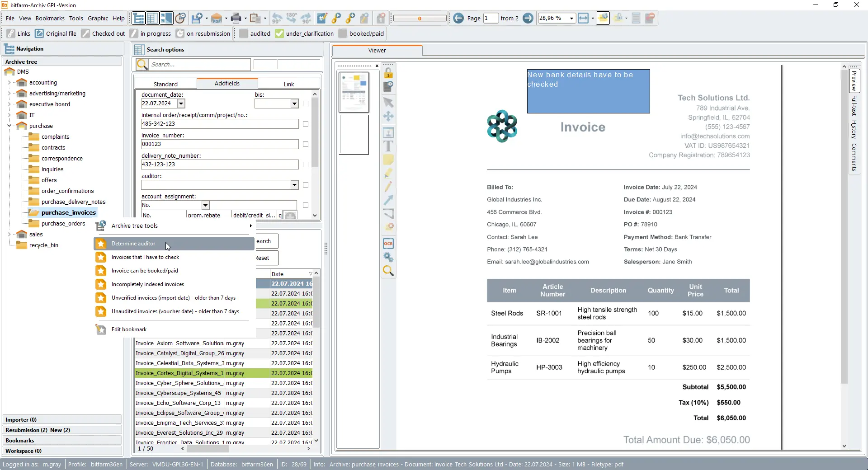Check the box next to invoice_number field

(x=306, y=144)
